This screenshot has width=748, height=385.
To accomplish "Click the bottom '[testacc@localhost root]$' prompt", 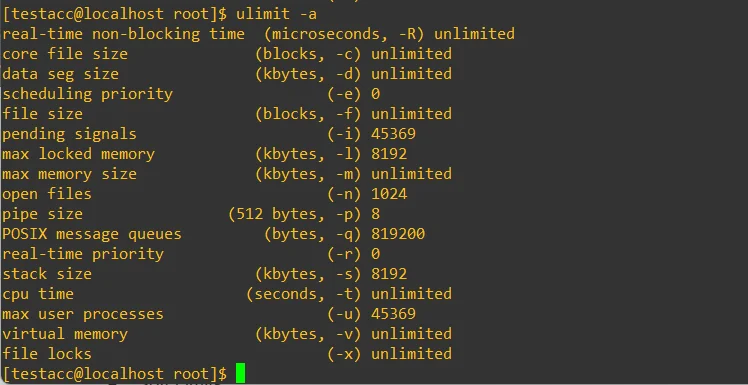I will tap(114, 374).
